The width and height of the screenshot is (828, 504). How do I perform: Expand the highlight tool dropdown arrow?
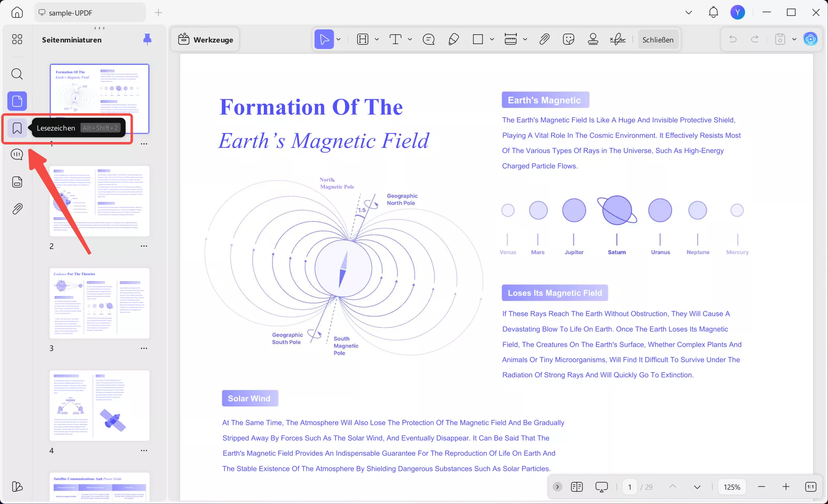tap(377, 40)
